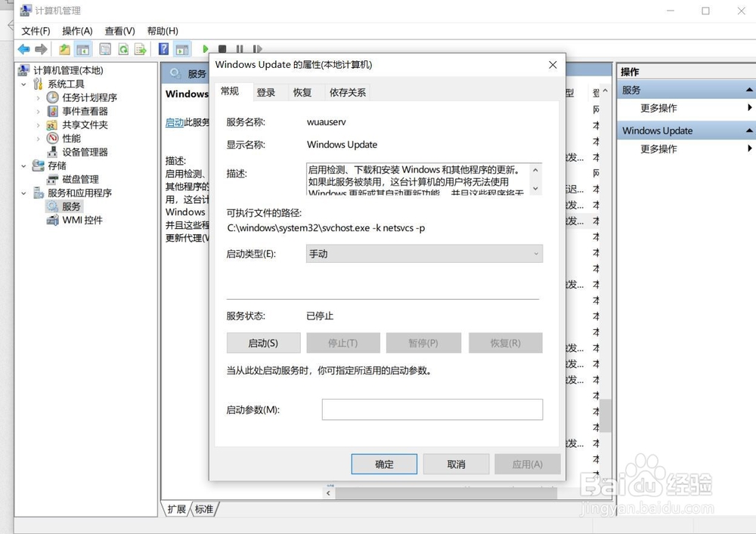Switch to the 恢复 tab
The height and width of the screenshot is (534, 756).
302,92
